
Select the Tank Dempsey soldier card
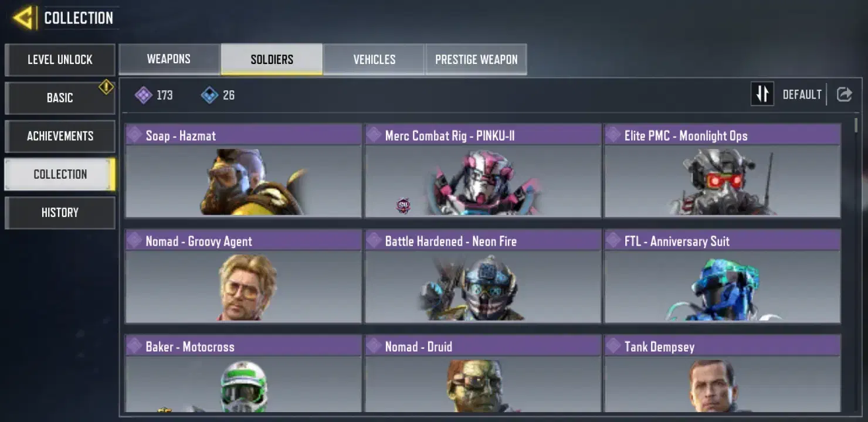click(723, 373)
